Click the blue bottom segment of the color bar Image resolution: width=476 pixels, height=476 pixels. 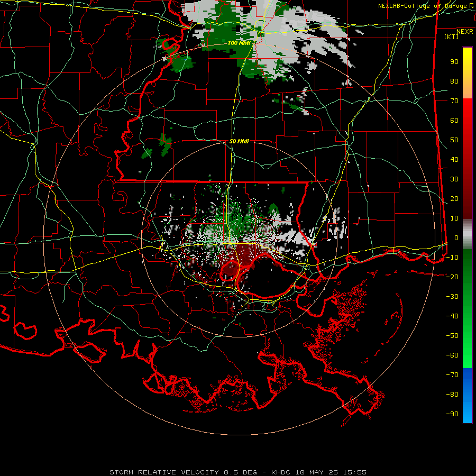pos(467,396)
